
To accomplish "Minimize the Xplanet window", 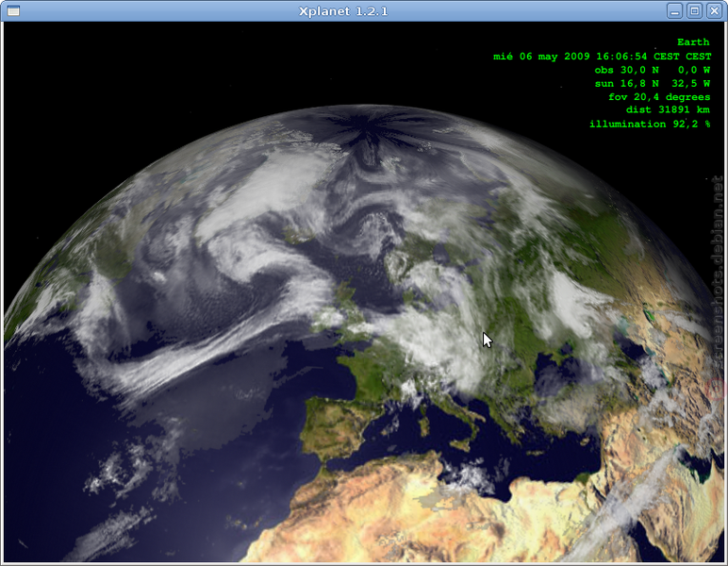I will coord(674,10).
